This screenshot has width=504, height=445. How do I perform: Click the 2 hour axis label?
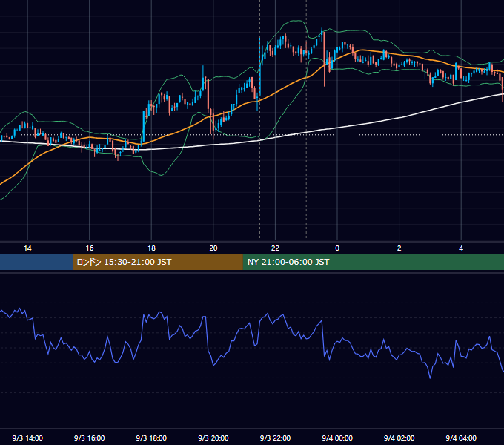[399, 248]
